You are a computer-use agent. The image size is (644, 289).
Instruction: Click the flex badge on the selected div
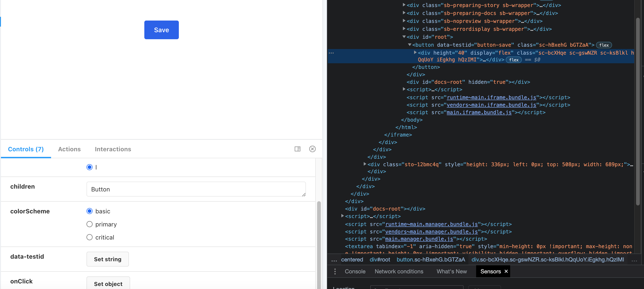(514, 60)
